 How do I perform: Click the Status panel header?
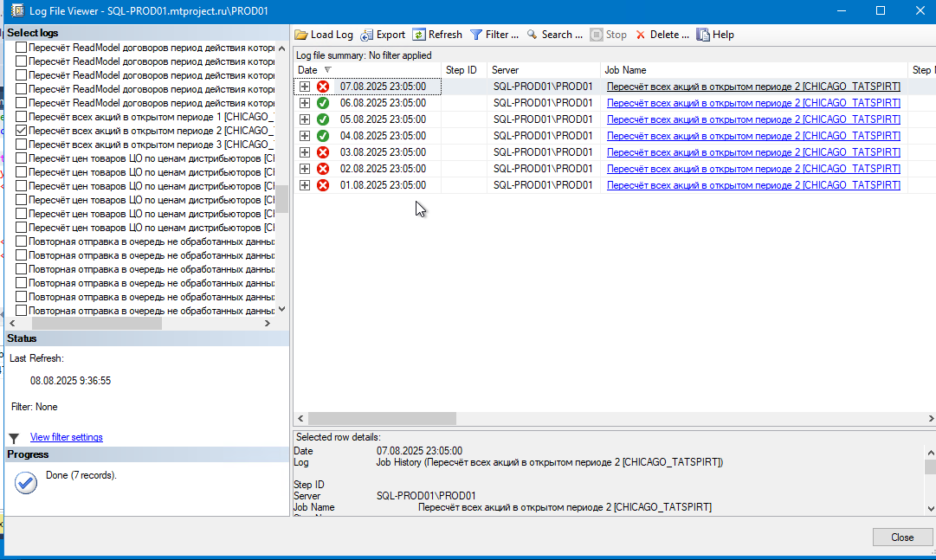(147, 338)
